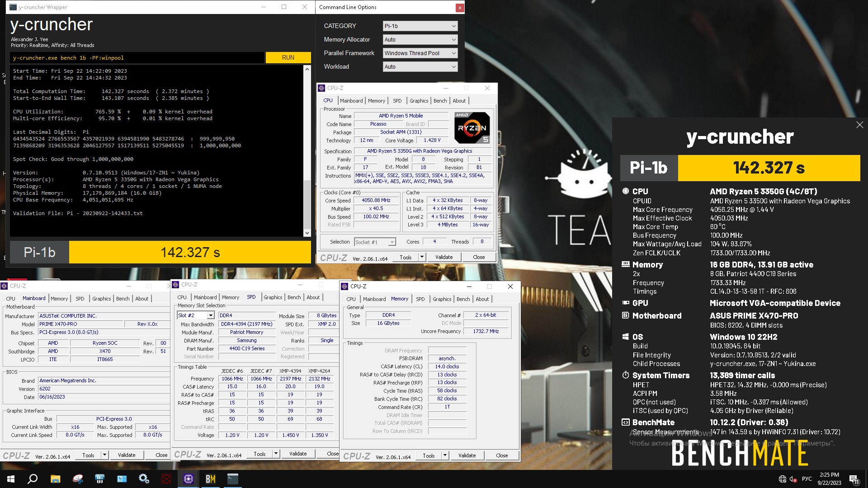Open CPU tab in SPD CPU-Z window

point(182,297)
